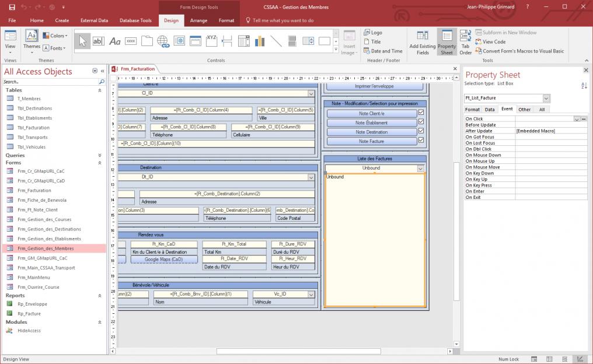Uncheck the Note Facture checkbox

click(421, 141)
